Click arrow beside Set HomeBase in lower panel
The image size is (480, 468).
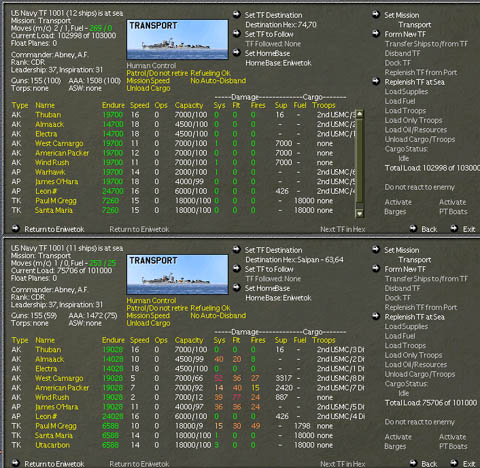[236, 287]
